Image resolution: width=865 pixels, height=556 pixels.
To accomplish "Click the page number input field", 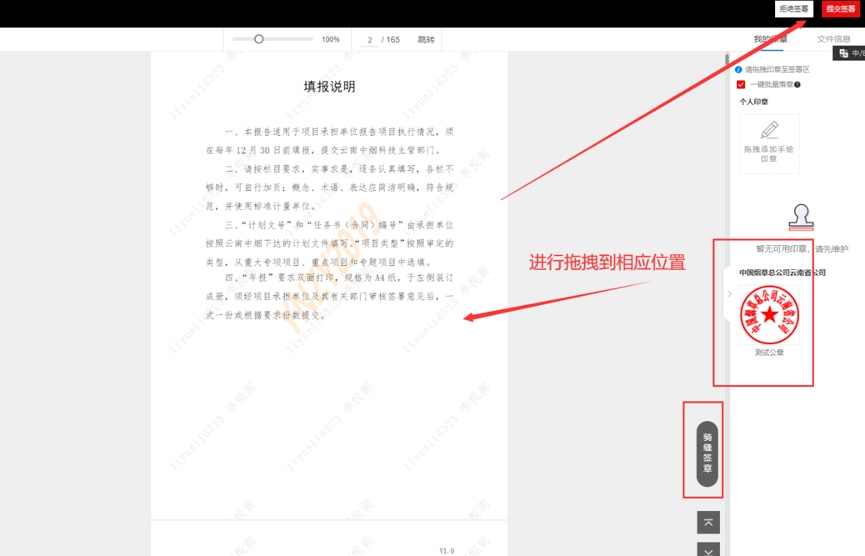I will click(370, 40).
